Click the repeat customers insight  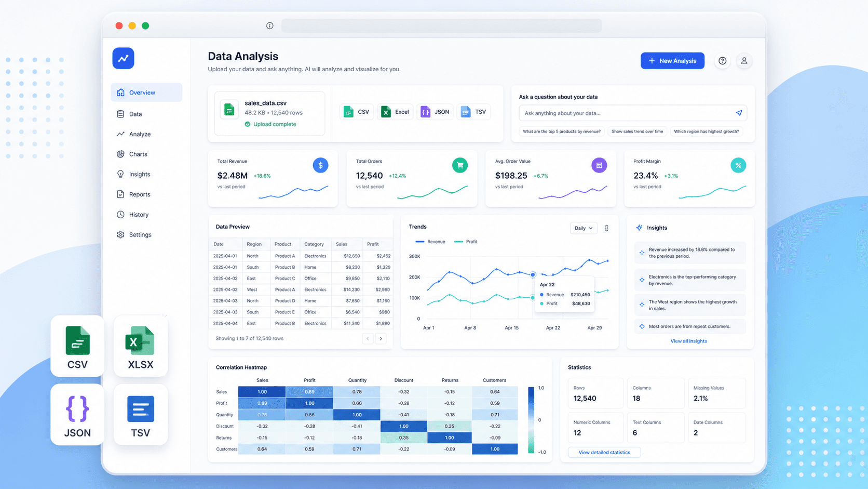690,326
